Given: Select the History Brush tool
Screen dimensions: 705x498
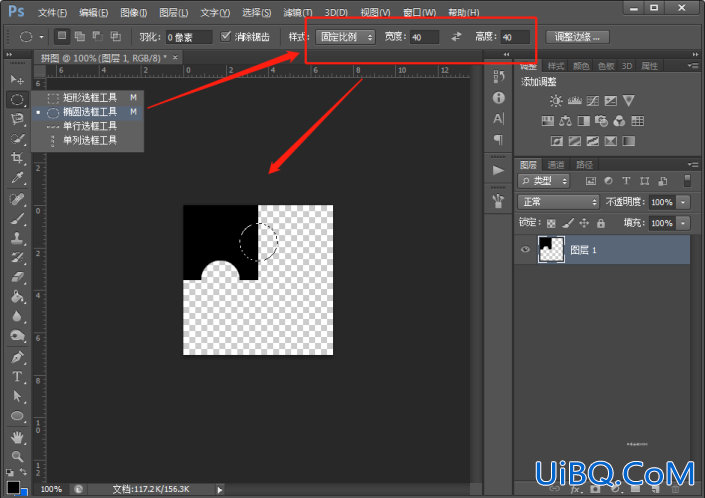Looking at the screenshot, I should coord(17,258).
